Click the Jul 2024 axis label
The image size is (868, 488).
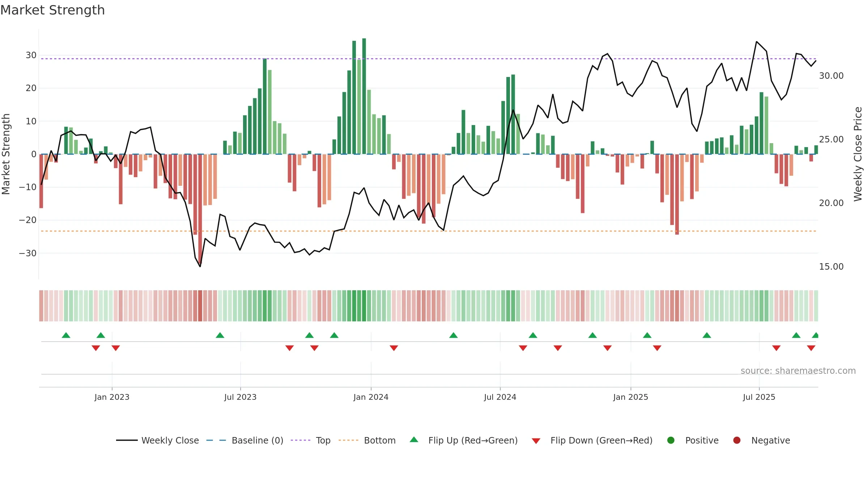coord(500,397)
